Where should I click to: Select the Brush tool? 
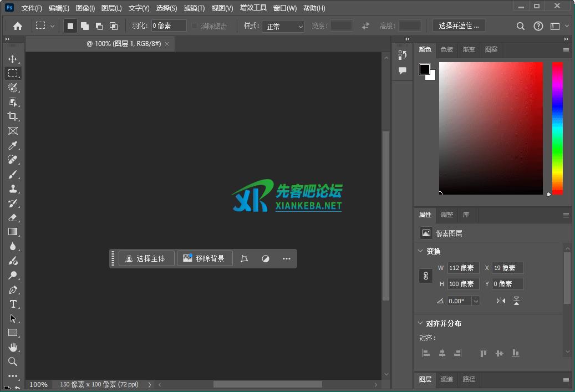click(13, 174)
